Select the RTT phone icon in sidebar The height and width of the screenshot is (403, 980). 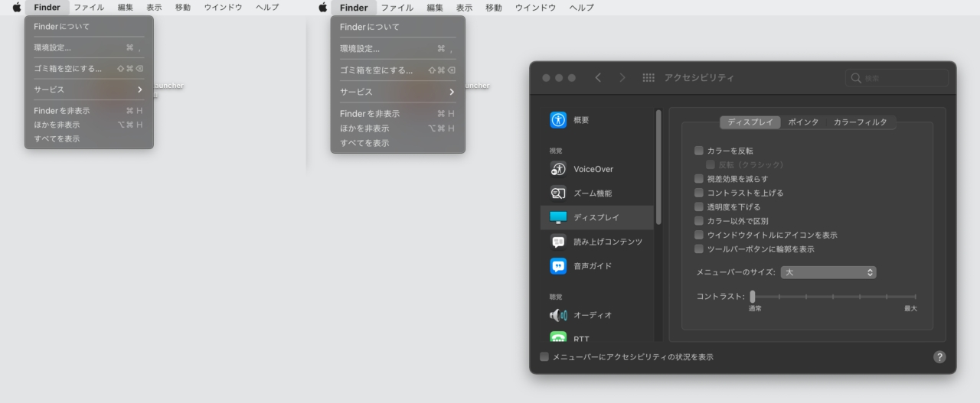(558, 337)
